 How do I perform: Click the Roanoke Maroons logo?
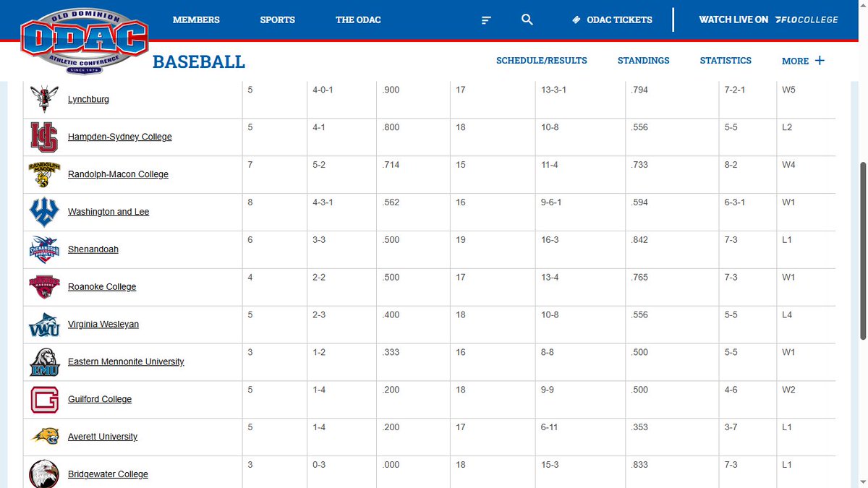coord(44,287)
